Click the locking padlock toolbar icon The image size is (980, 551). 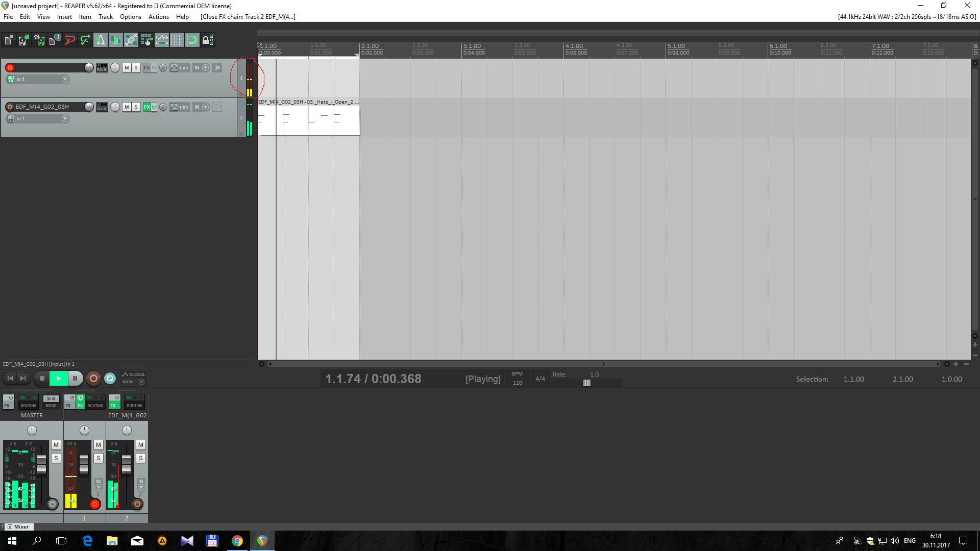[x=207, y=40]
